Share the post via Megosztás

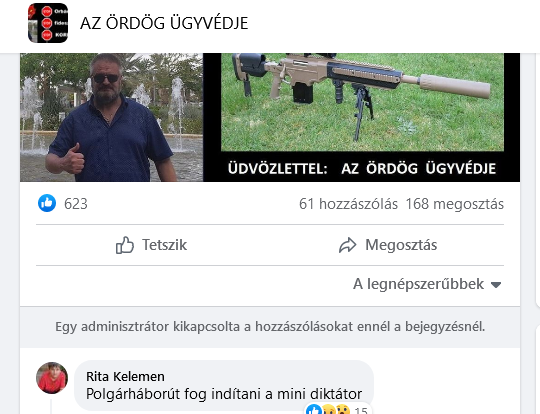(388, 245)
